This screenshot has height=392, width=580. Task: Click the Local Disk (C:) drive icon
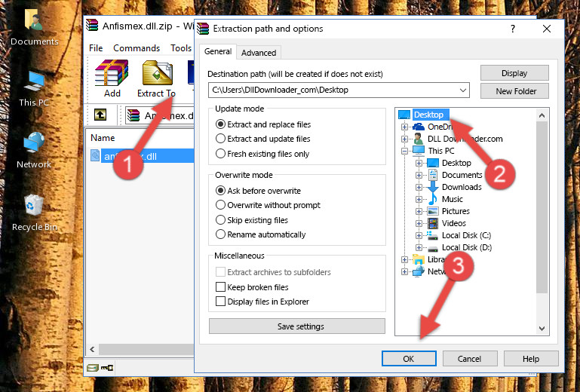[432, 235]
